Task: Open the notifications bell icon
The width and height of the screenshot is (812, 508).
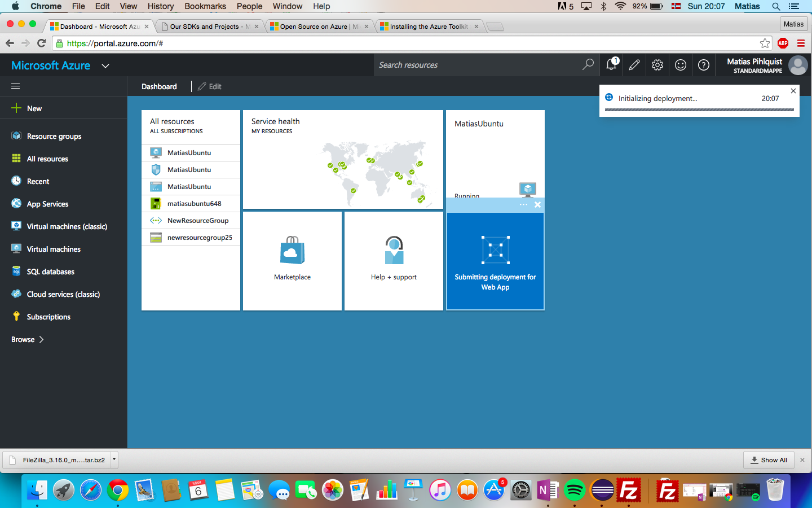Action: 612,64
